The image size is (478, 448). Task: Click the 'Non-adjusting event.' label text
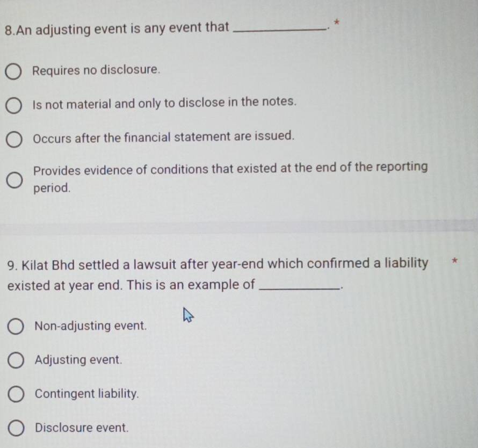tap(91, 326)
